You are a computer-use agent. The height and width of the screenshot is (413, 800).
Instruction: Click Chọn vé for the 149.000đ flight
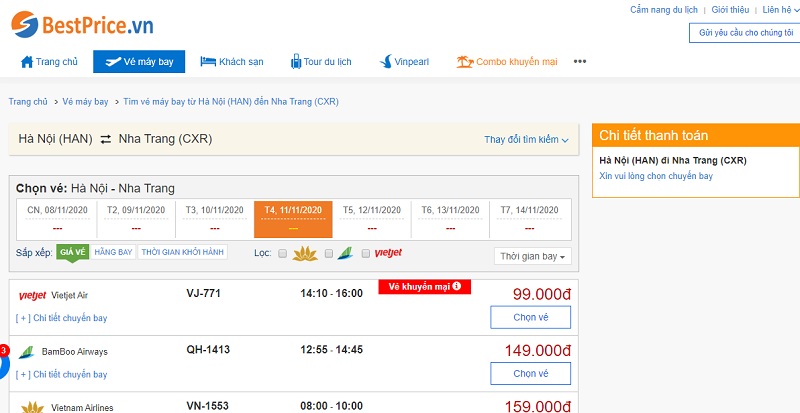531,374
